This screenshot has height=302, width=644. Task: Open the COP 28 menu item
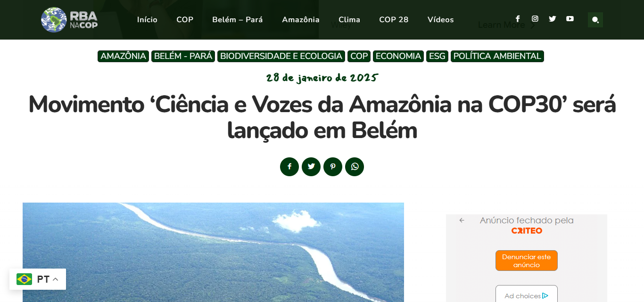394,20
